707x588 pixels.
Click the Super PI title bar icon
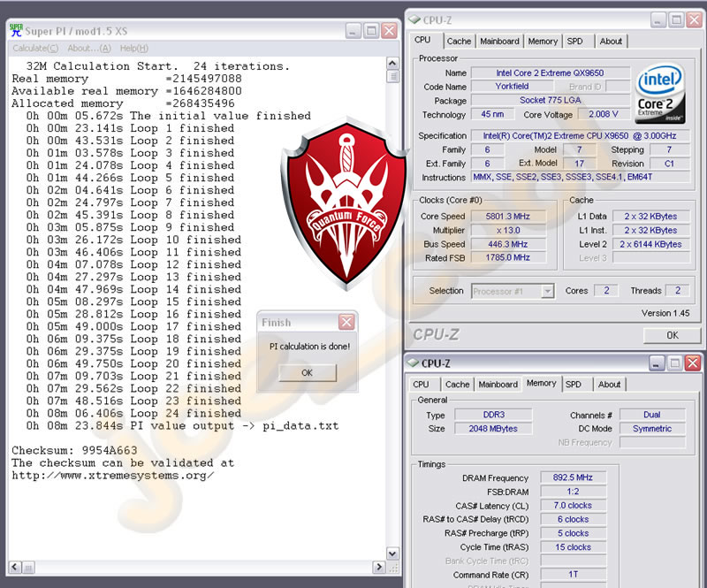pos(16,31)
